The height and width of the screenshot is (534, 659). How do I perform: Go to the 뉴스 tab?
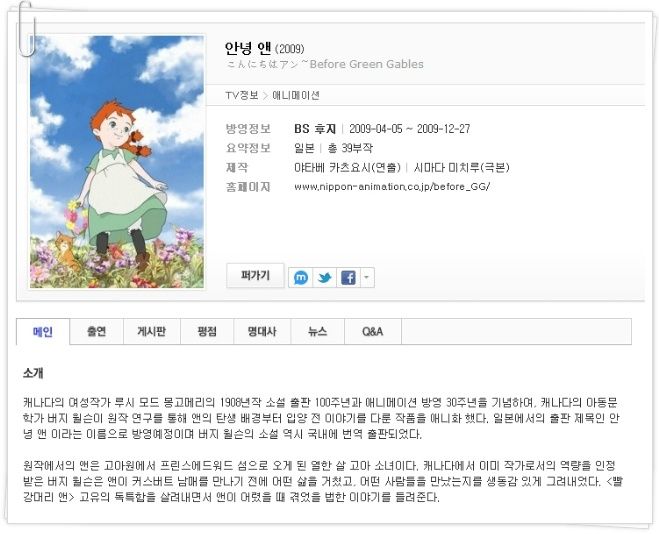click(x=317, y=332)
